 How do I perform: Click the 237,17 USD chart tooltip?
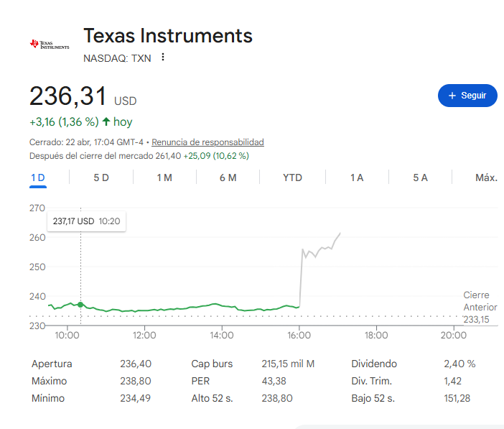pyautogui.click(x=86, y=221)
